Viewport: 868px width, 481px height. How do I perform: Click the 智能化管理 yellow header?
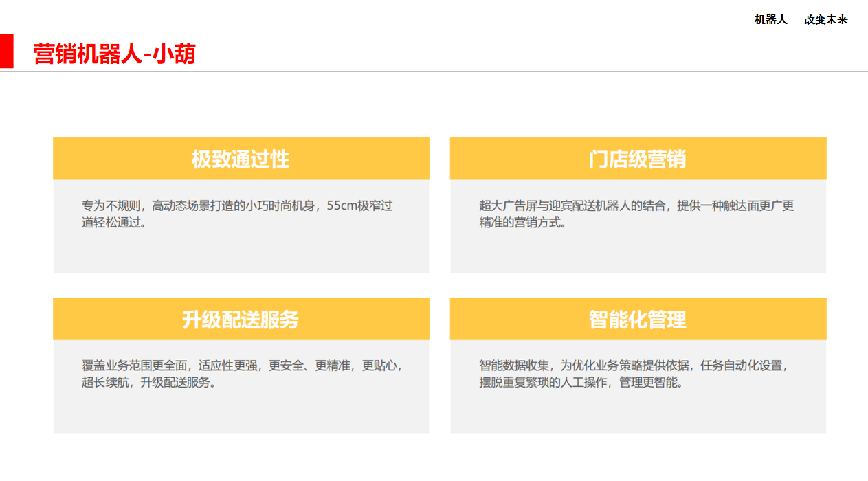(637, 320)
